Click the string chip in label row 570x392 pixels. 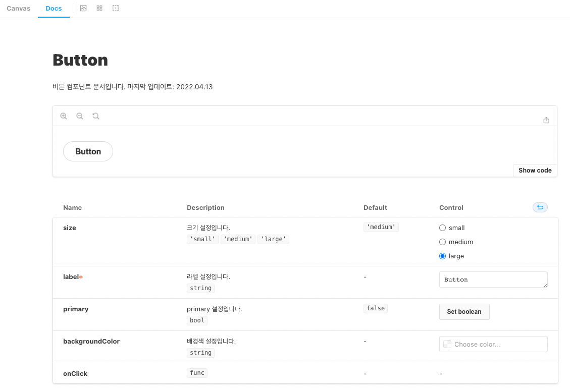point(200,288)
